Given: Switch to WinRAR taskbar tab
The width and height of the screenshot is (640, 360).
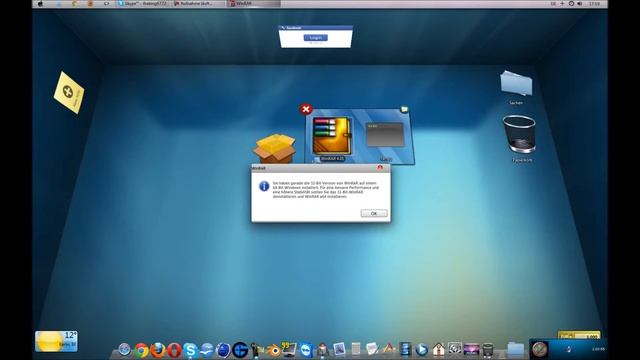Looking at the screenshot, I should [x=253, y=4].
